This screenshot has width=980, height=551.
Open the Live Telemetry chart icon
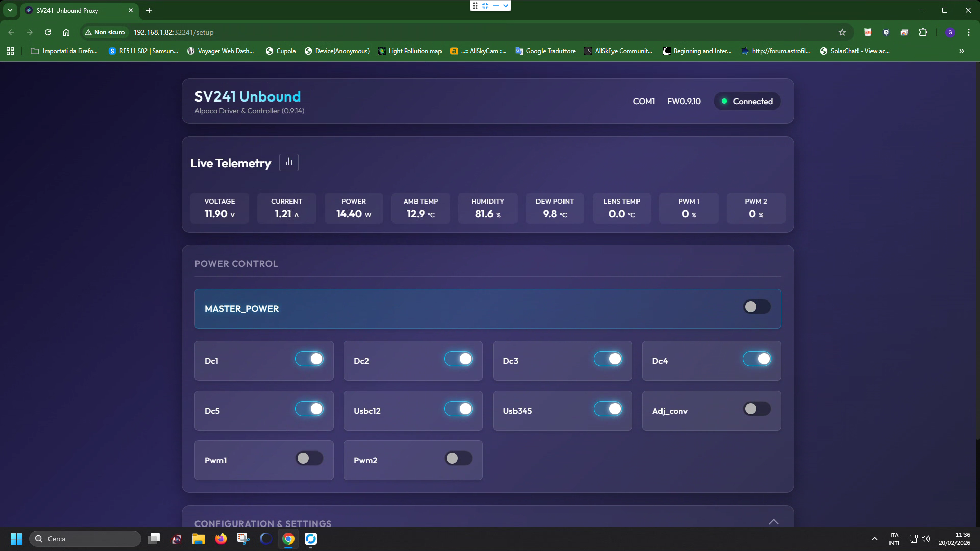point(289,162)
